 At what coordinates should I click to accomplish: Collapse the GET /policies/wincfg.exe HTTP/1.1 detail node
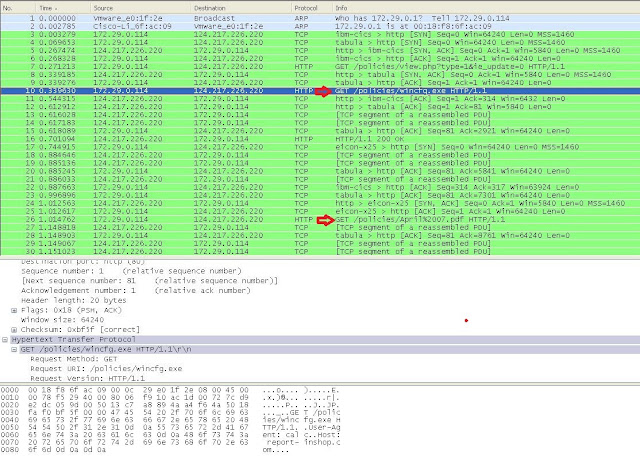[14, 349]
